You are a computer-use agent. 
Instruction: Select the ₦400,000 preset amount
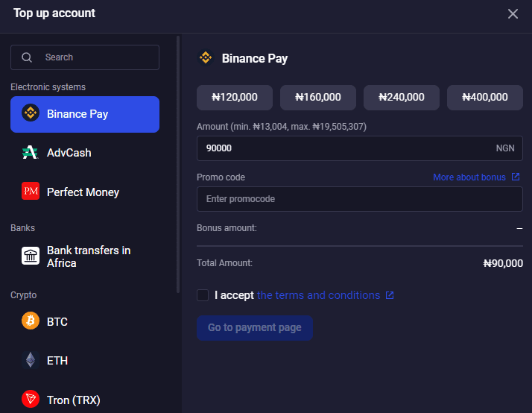pos(485,98)
